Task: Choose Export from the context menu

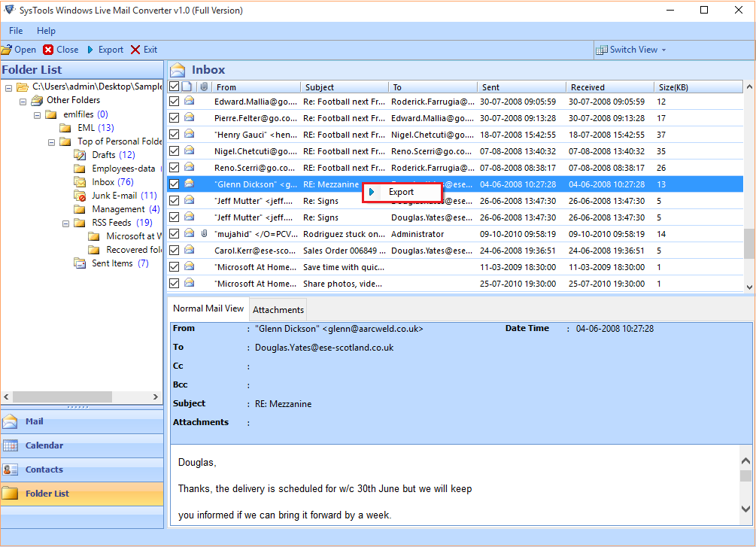Action: (402, 192)
